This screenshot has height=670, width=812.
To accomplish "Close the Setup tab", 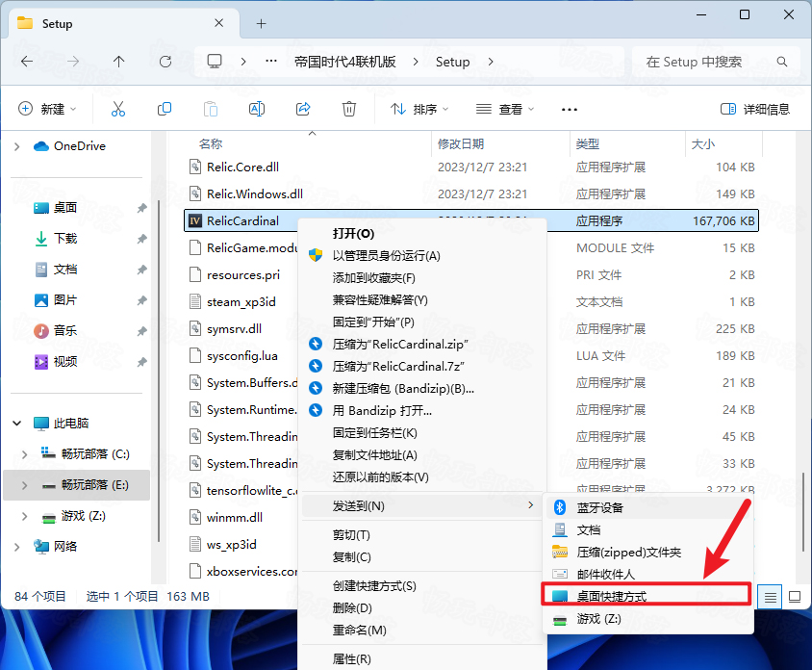I will 219,23.
